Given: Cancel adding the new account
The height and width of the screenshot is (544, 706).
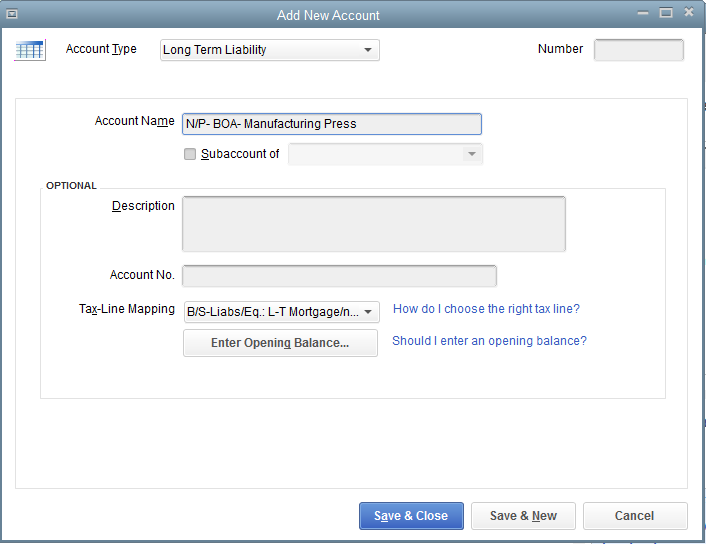Looking at the screenshot, I should (x=635, y=516).
